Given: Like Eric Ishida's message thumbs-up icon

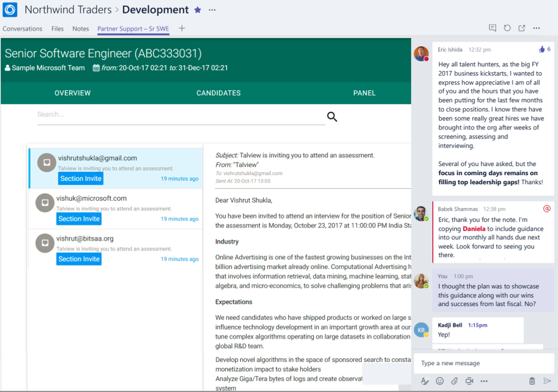Looking at the screenshot, I should pyautogui.click(x=541, y=49).
